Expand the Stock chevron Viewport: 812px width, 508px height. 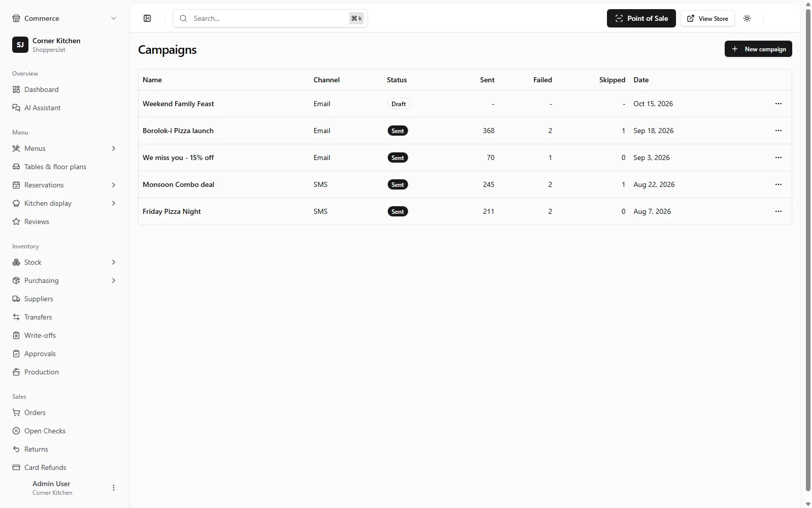114,262
